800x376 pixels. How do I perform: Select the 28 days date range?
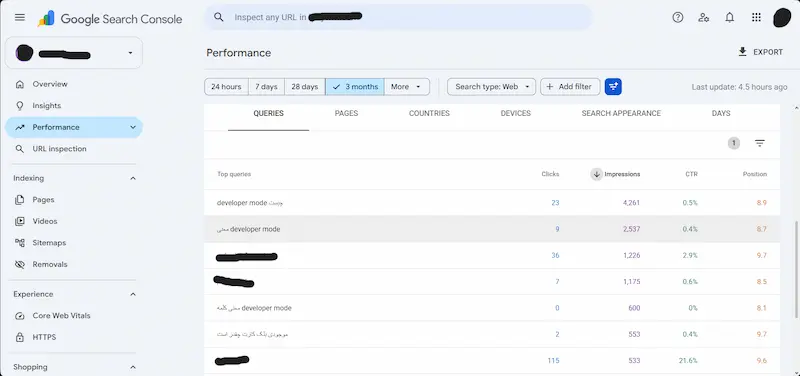(305, 87)
